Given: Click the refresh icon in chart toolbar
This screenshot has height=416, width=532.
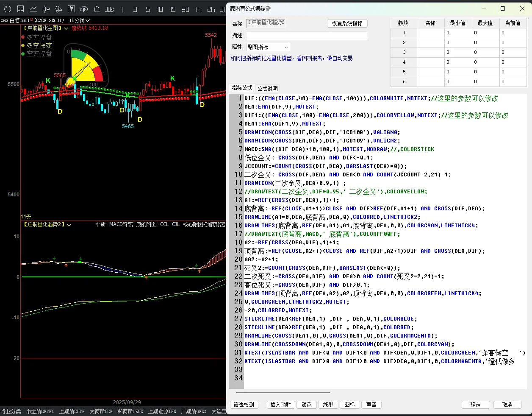Looking at the screenshot, I should coord(8,9).
